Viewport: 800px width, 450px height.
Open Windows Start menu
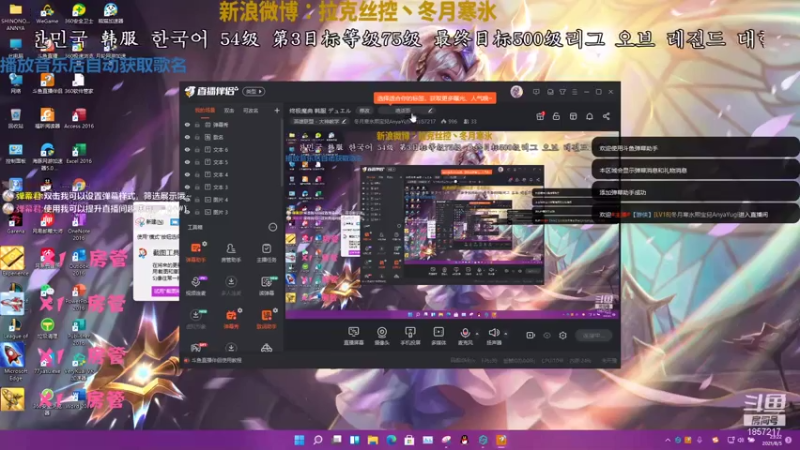[x=299, y=440]
